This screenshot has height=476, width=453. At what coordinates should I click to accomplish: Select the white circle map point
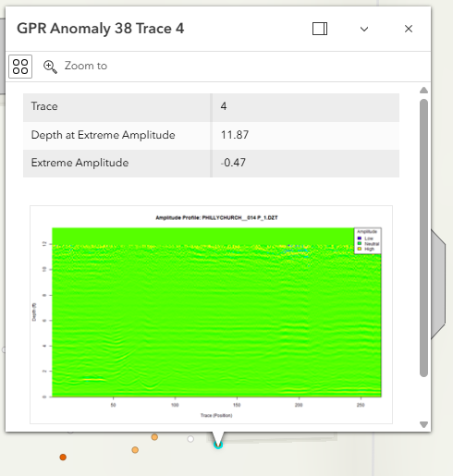point(190,439)
